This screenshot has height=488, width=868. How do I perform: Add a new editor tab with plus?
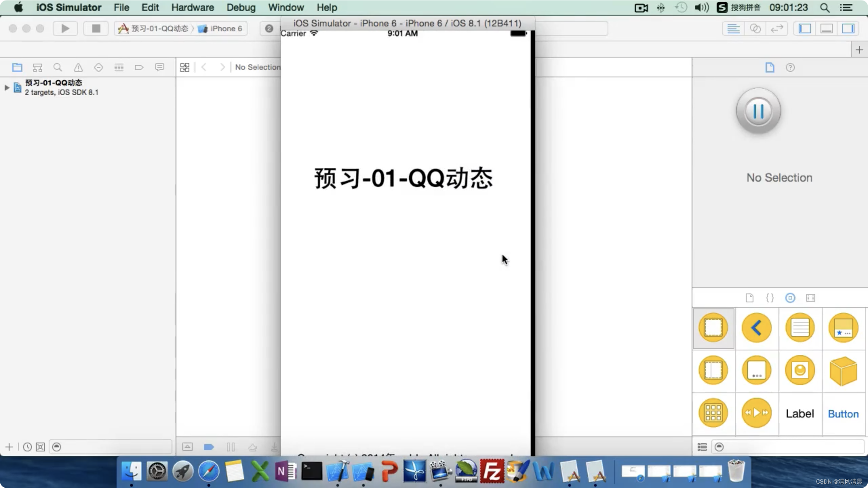[x=859, y=50]
